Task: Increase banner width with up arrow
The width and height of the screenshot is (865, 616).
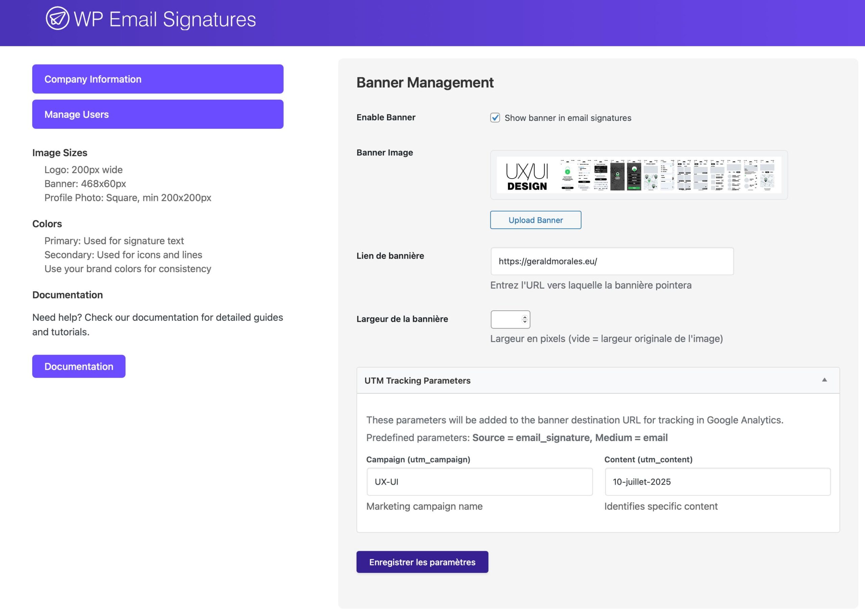Action: [x=525, y=317]
